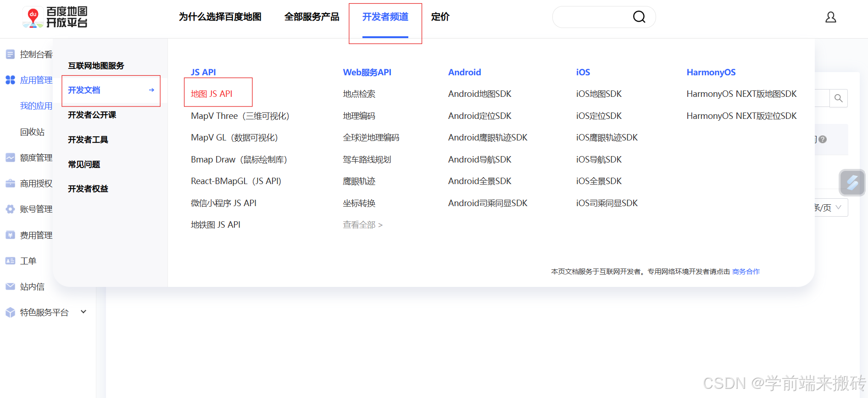Click the 账号管理 gear icon
The image size is (868, 398).
(10, 209)
